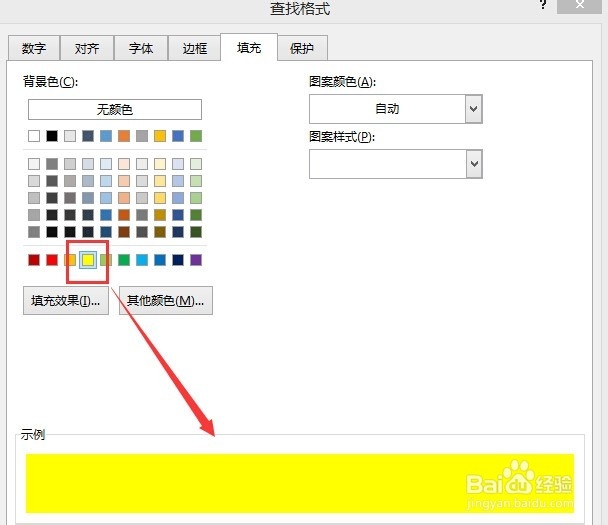Screen dimensions: 608x525
Task: Select the darkest olive-gold shade swatch
Action: (x=160, y=232)
